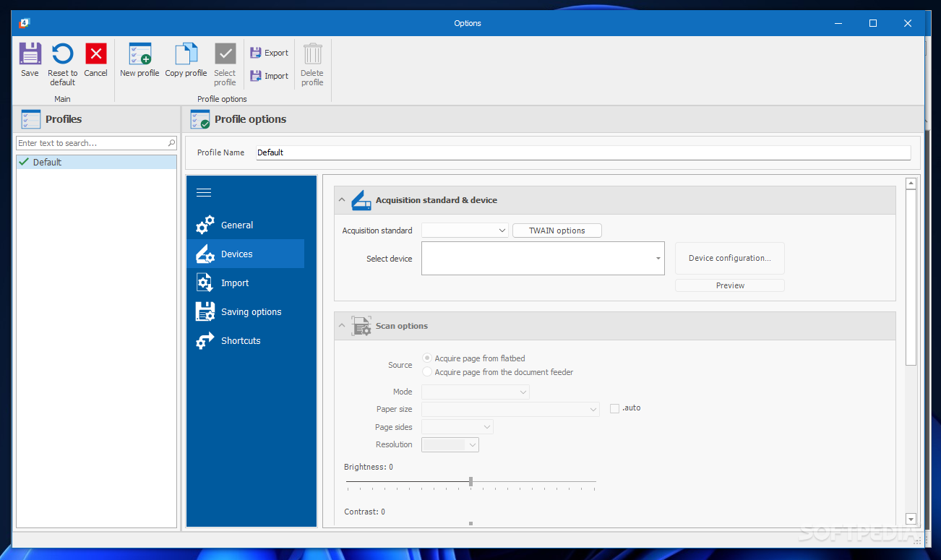Open the Mode dropdown

click(523, 392)
